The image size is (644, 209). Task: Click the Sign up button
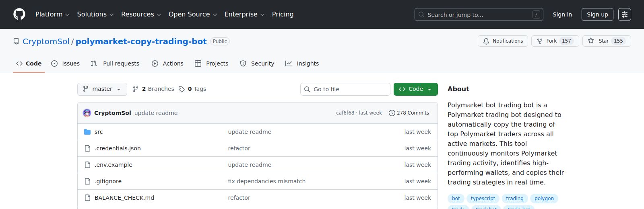point(597,14)
